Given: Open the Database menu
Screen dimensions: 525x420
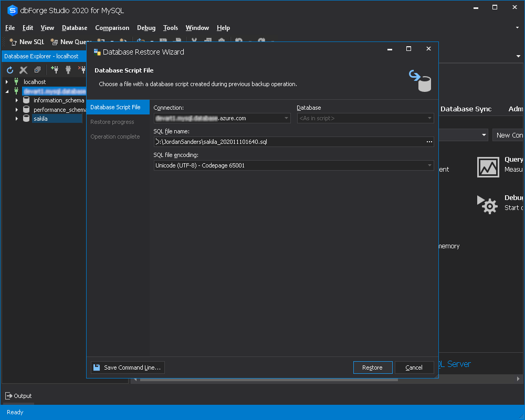Looking at the screenshot, I should (75, 28).
